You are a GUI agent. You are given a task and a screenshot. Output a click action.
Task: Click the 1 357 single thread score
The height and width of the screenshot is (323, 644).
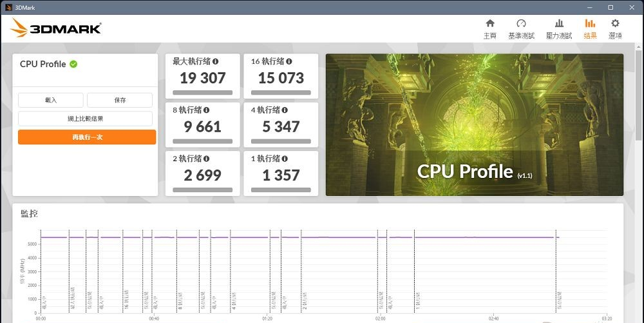point(281,175)
